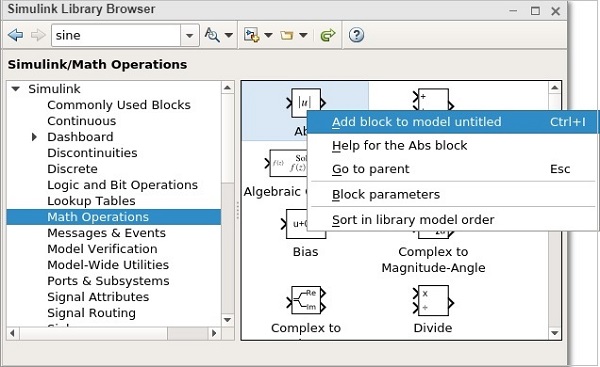
Task: Choose Add block to model untitled
Action: 452,122
